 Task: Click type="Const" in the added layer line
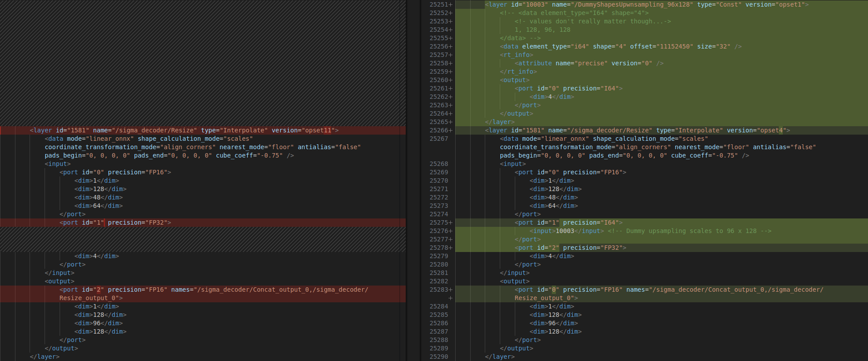tap(719, 4)
